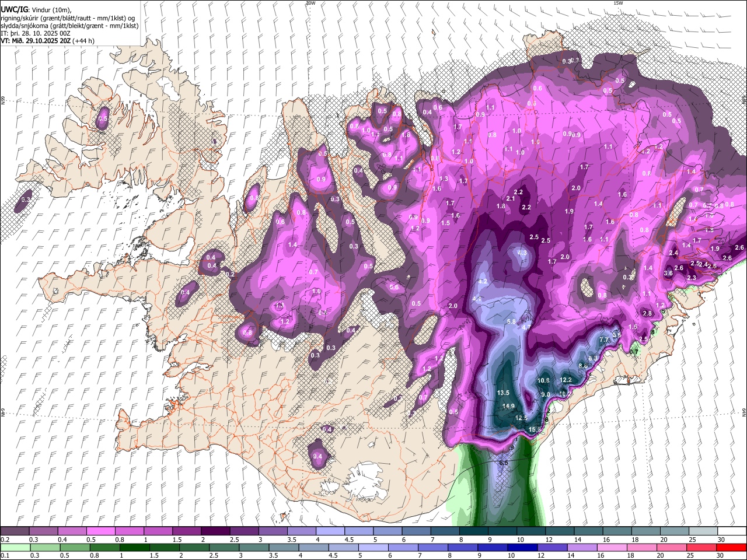Pick the bottom-row swatch between 25 and 30
The image size is (747, 560).
click(x=702, y=547)
